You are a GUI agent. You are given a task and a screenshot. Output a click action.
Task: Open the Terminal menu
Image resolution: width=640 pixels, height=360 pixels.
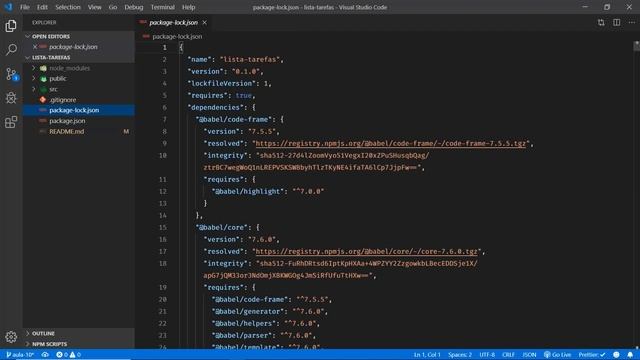tap(162, 7)
